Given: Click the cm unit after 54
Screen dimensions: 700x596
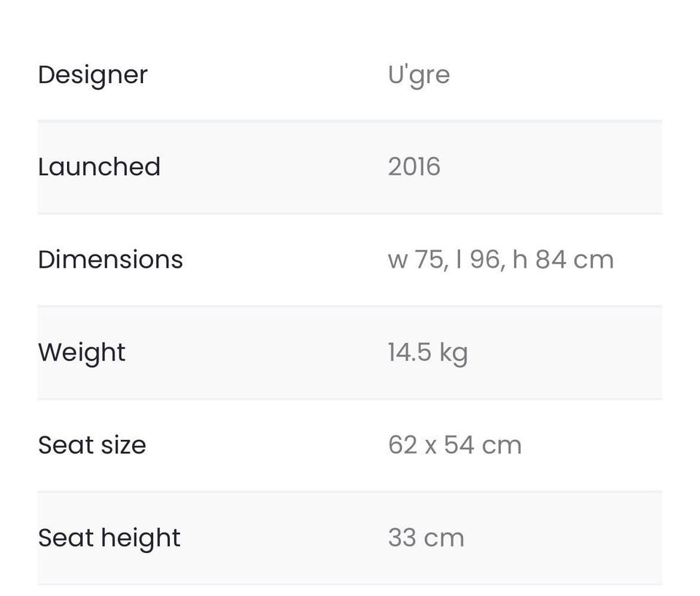Looking at the screenshot, I should pos(502,445).
